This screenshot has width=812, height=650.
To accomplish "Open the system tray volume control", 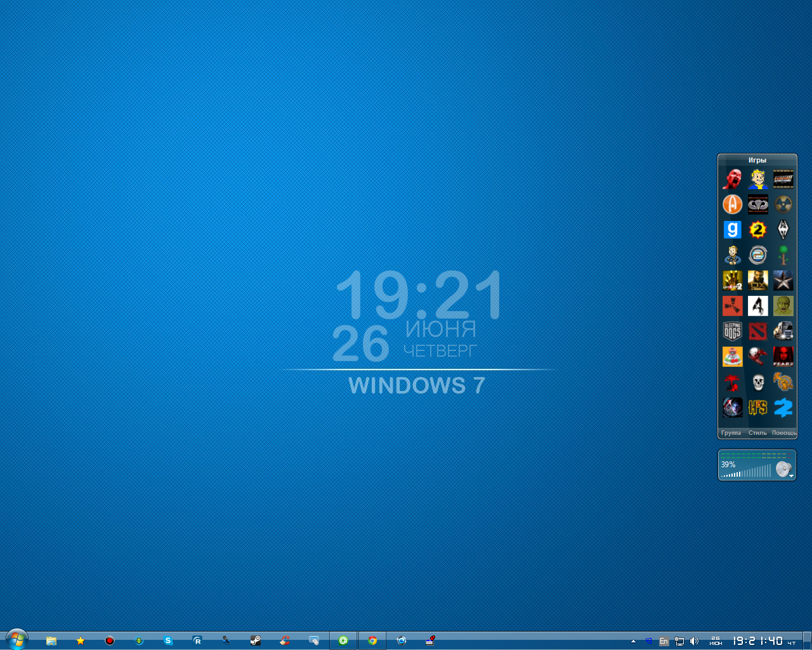I will point(695,641).
